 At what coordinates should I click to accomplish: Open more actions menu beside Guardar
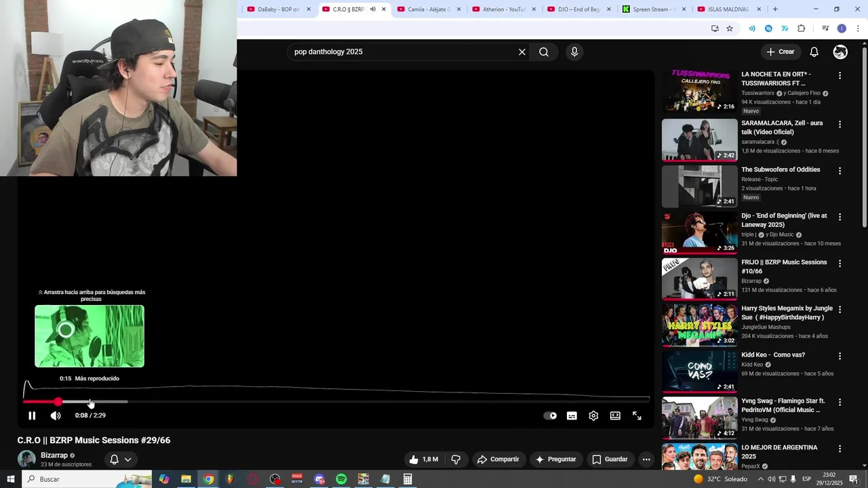pos(646,459)
